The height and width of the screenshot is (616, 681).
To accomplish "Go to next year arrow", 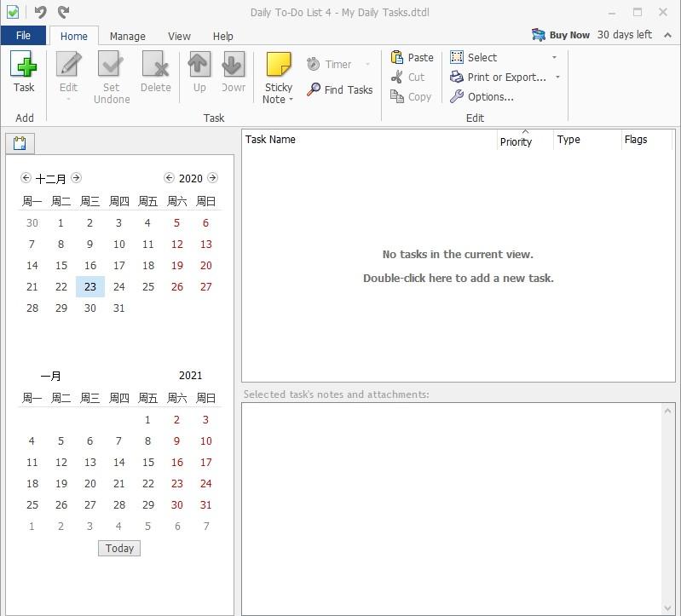I will [x=212, y=177].
